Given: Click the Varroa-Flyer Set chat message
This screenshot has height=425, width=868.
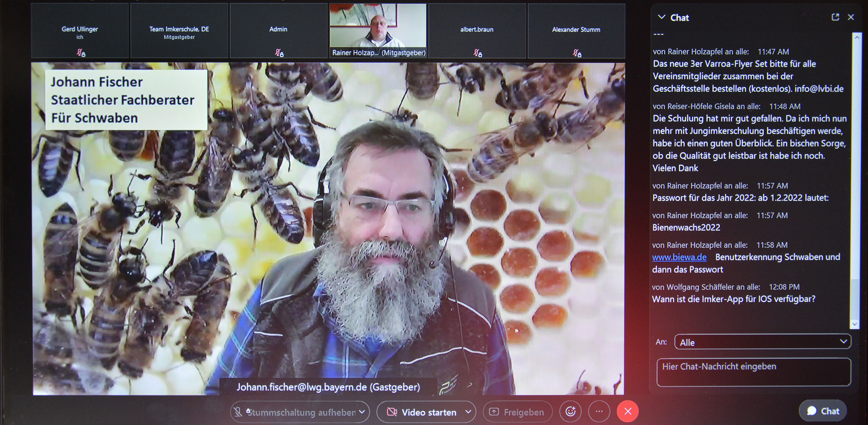Looking at the screenshot, I should click(x=748, y=76).
